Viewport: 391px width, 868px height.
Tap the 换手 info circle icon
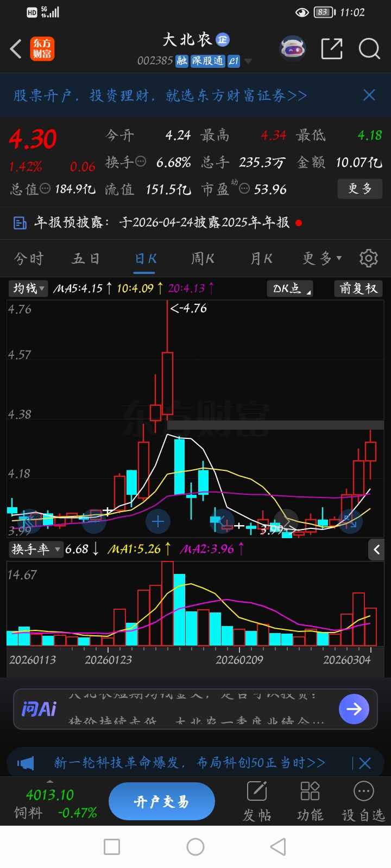141,161
